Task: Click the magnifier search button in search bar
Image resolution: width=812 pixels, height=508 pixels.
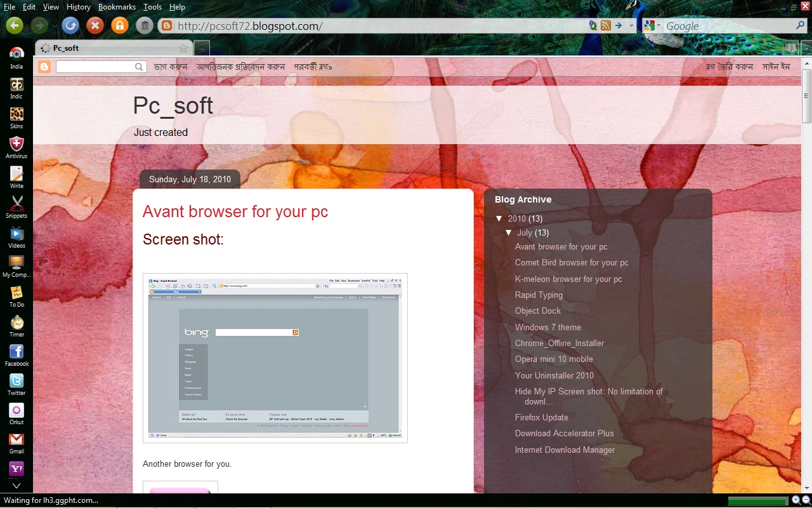Action: click(x=801, y=26)
